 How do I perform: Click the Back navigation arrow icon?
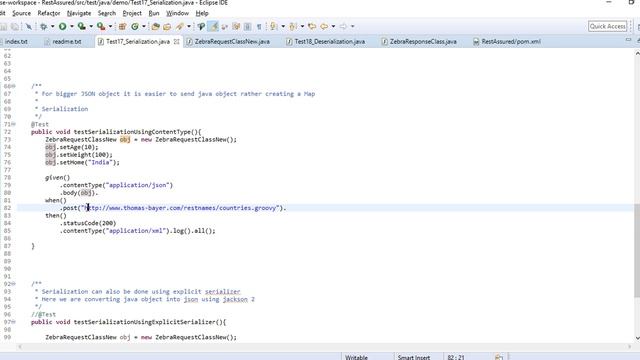coord(324,27)
